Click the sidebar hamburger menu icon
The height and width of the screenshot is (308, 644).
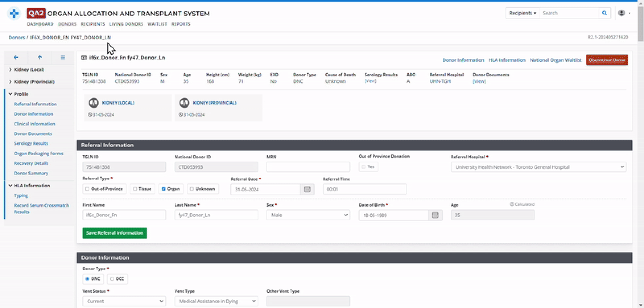[x=63, y=57]
